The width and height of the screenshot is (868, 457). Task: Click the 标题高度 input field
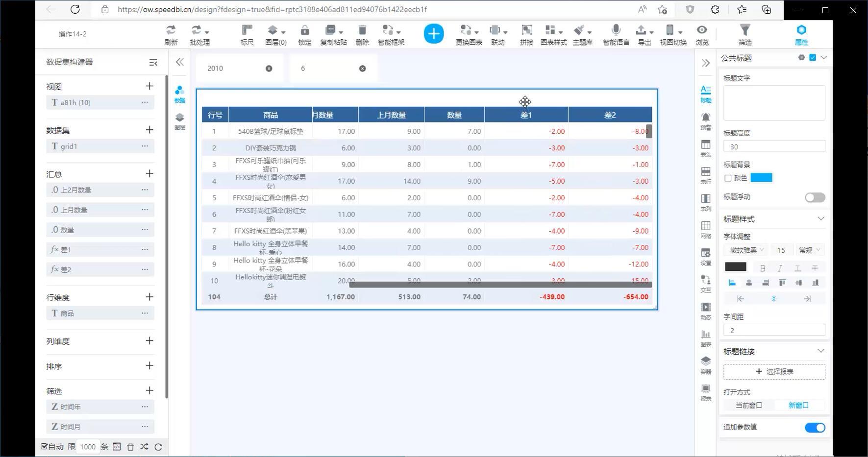[774, 146]
